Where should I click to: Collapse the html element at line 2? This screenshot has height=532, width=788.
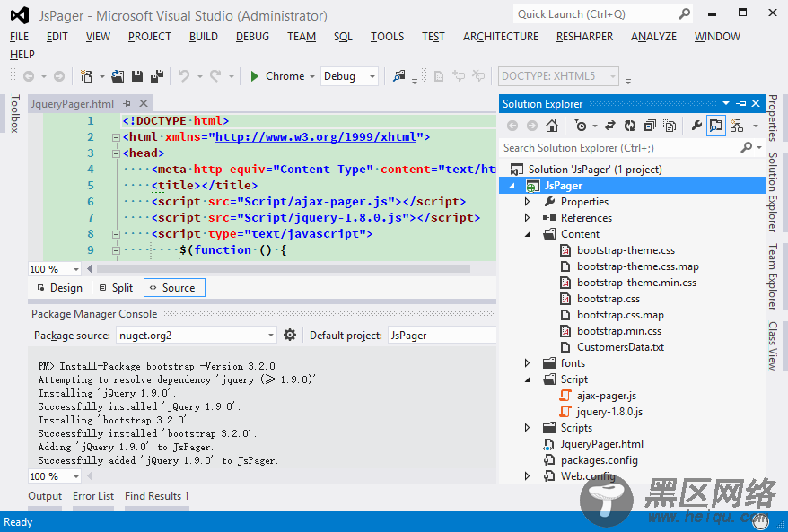click(116, 137)
